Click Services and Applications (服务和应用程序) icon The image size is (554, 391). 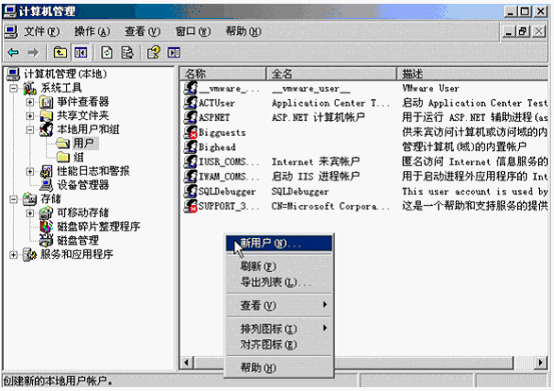click(30, 254)
